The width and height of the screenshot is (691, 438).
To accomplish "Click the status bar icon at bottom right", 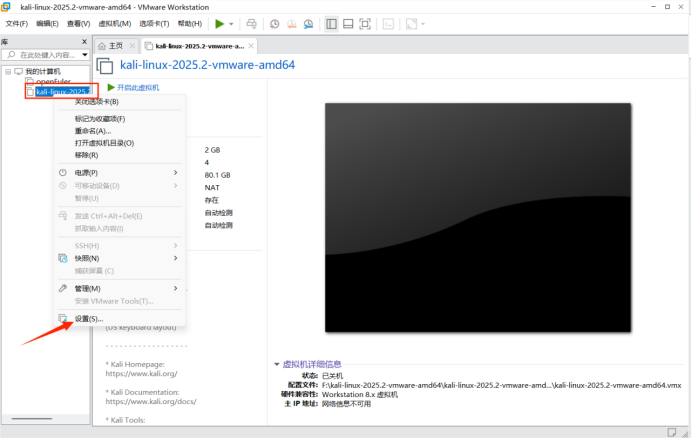I will pos(672,432).
